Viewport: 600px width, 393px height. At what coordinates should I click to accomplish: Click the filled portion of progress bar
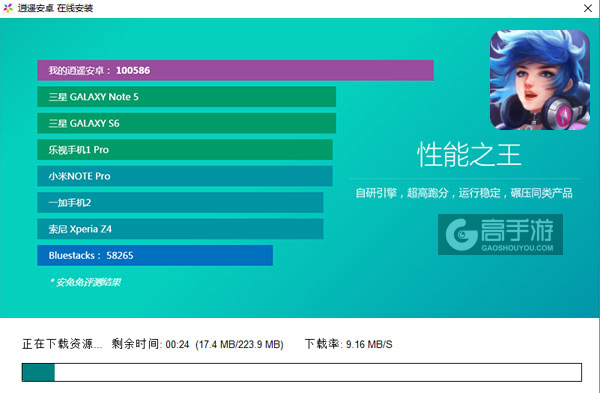pyautogui.click(x=38, y=372)
